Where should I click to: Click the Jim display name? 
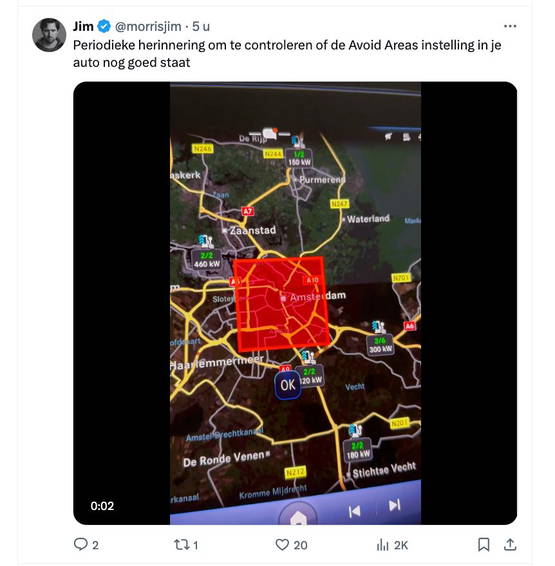(83, 26)
